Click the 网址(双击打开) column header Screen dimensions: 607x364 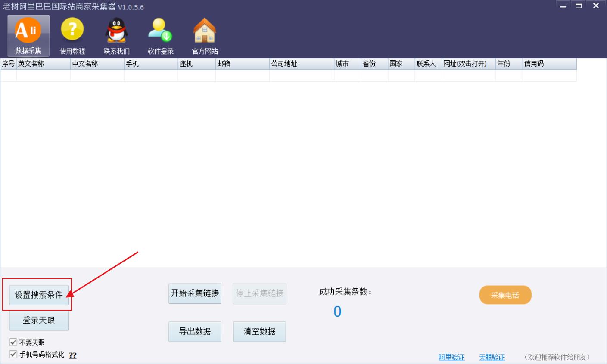pyautogui.click(x=469, y=64)
